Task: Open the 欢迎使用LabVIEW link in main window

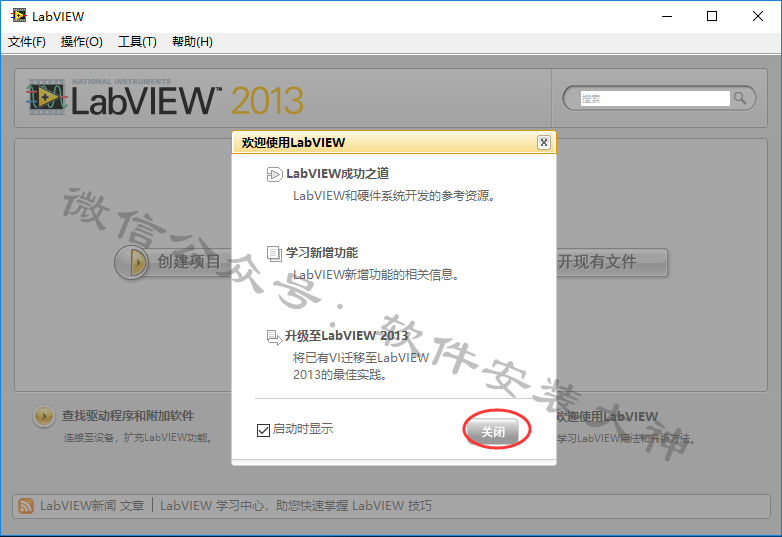Action: tap(606, 416)
